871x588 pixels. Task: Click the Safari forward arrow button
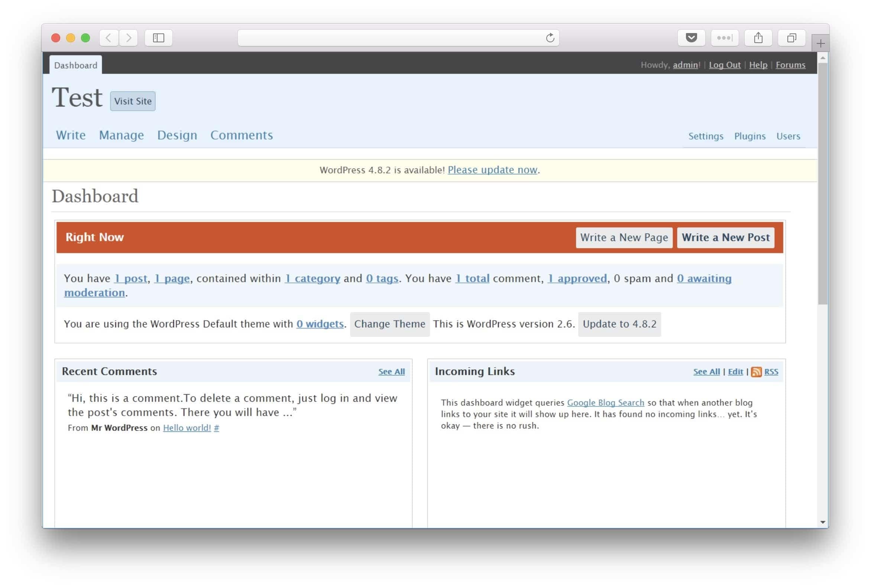click(129, 38)
